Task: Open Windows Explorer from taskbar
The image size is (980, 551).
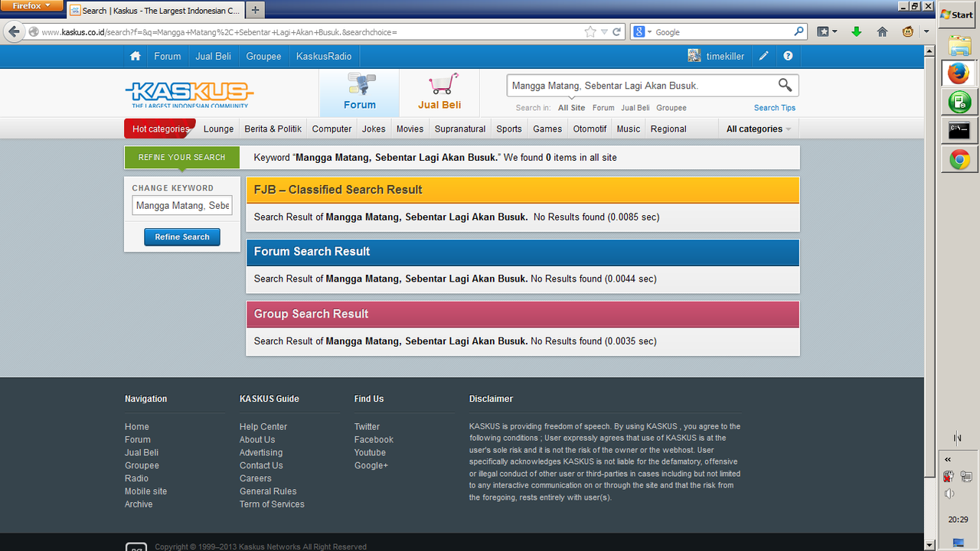Action: [959, 45]
